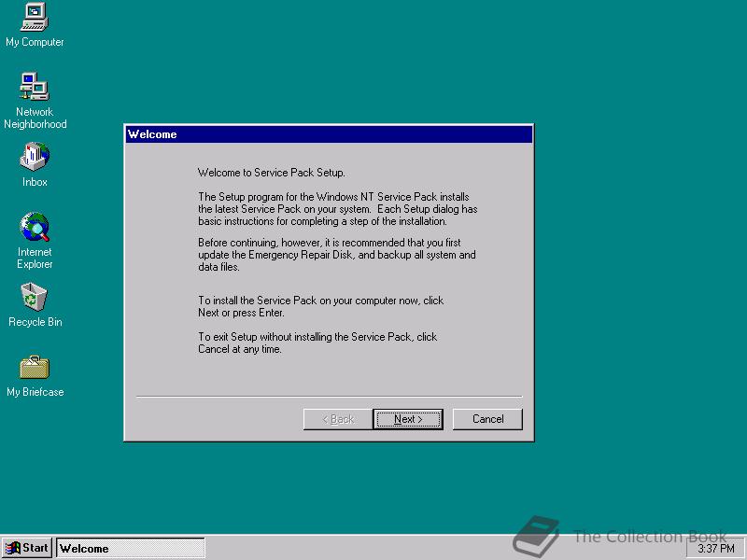This screenshot has width=747, height=560.
Task: Cancel the Service Pack Setup
Action: (x=487, y=419)
